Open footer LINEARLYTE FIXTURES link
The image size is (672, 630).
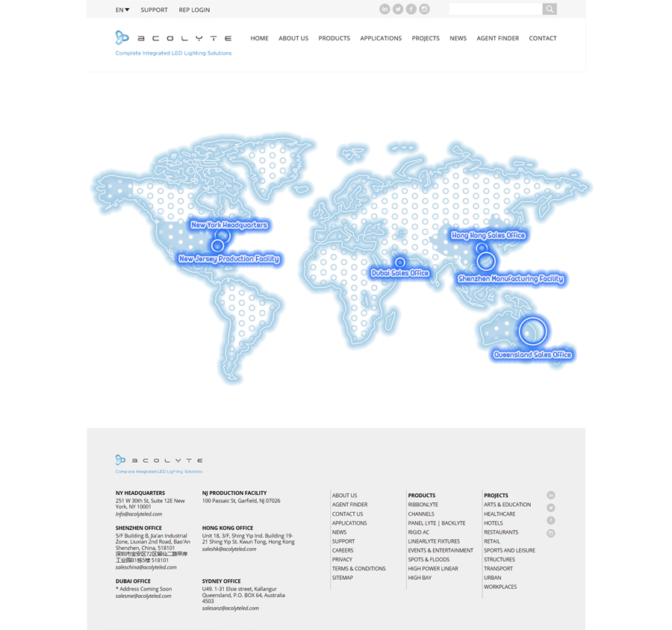click(434, 541)
